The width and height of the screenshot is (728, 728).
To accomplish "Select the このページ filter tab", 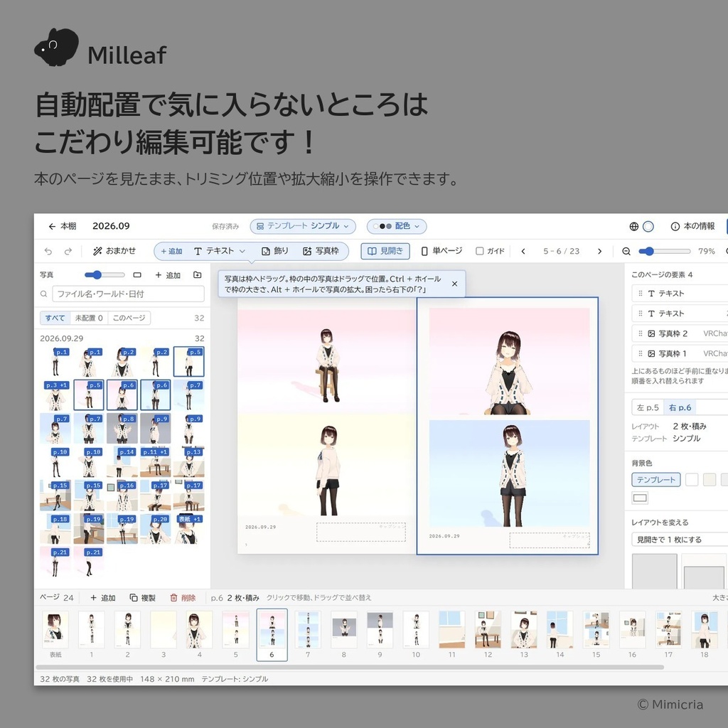I will [x=129, y=318].
